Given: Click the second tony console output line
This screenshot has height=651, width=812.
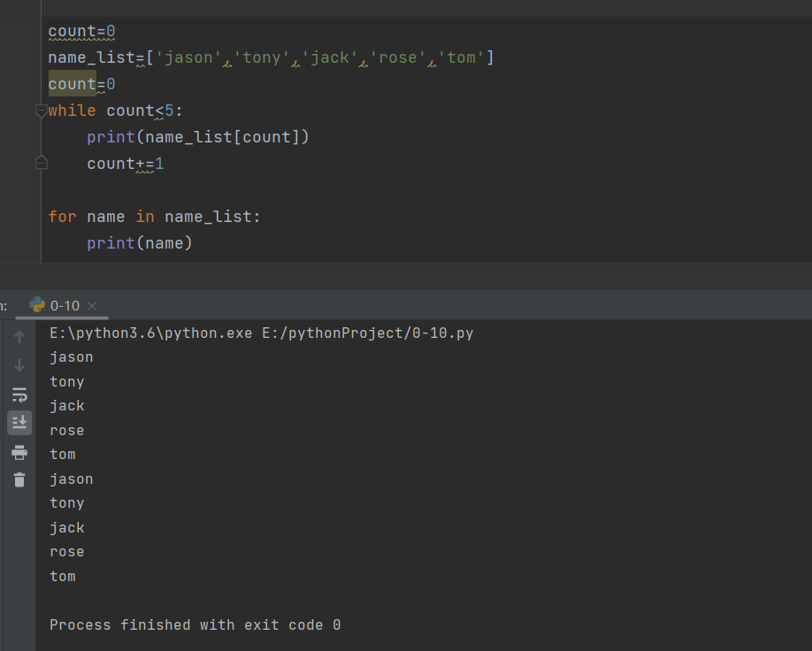Looking at the screenshot, I should click(x=67, y=503).
